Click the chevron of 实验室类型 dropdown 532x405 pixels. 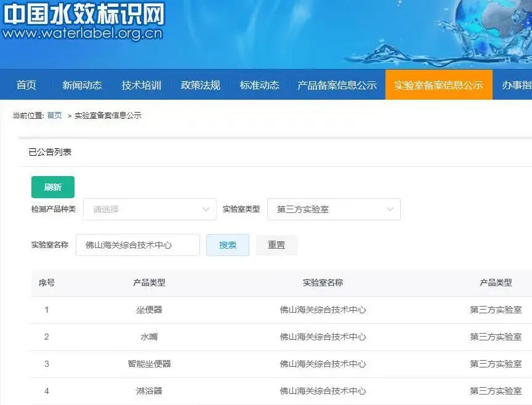[x=390, y=209]
